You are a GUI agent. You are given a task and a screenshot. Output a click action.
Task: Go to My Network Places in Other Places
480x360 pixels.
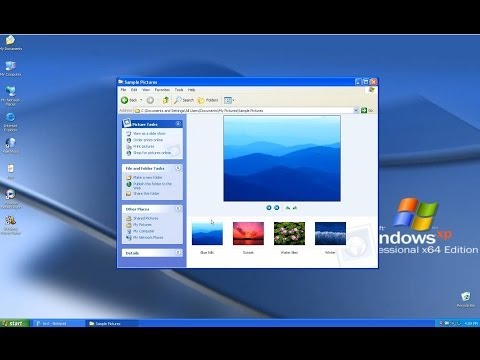coord(145,237)
